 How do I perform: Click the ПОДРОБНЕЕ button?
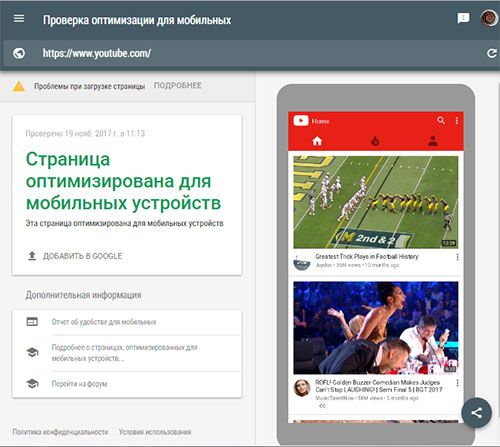178,86
